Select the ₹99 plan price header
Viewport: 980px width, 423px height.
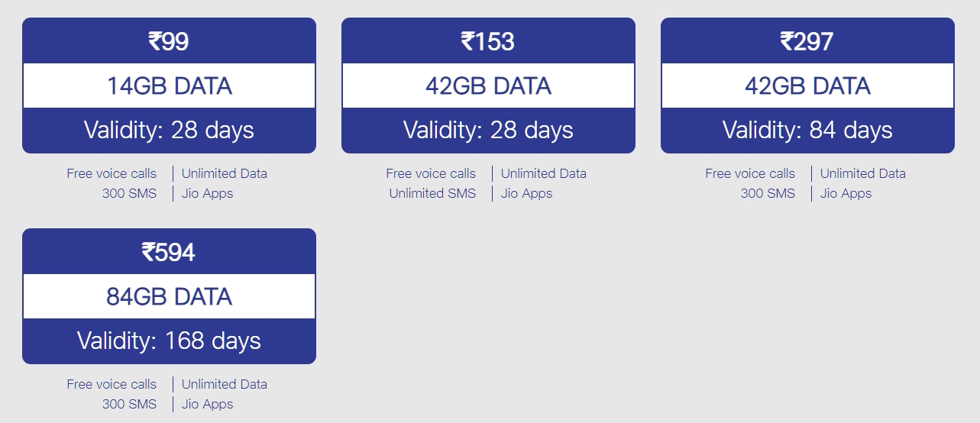169,41
